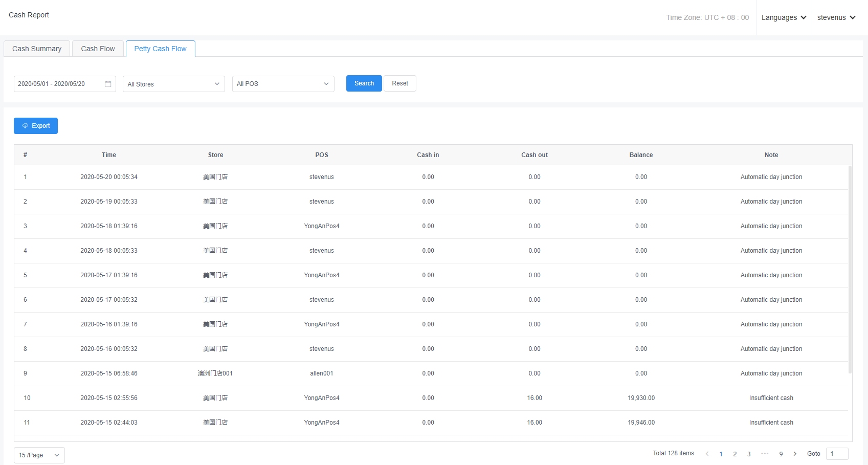Click the pagination ellipsis to jump pages
868x465 pixels.
(765, 454)
